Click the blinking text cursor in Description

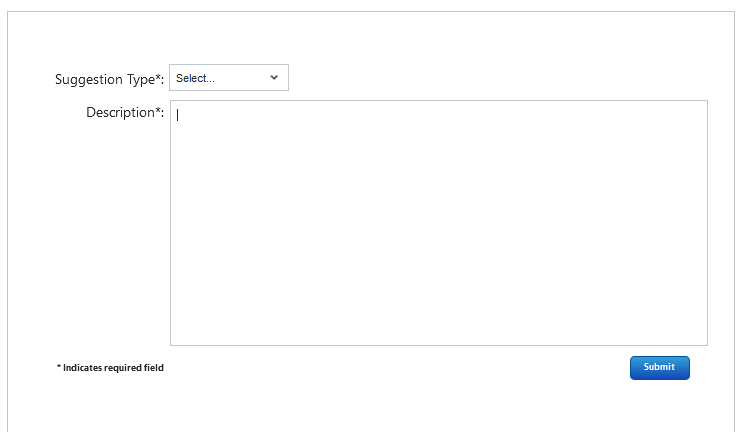pyautogui.click(x=178, y=114)
